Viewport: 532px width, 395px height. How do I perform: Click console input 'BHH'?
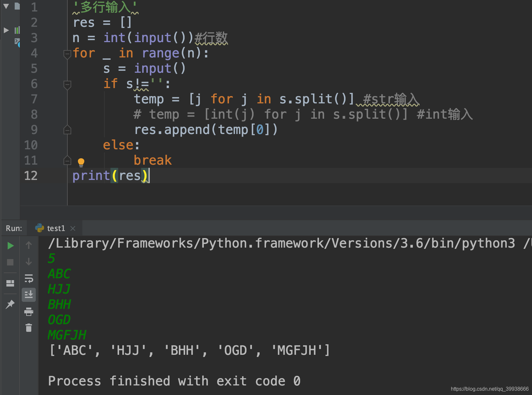[59, 304]
